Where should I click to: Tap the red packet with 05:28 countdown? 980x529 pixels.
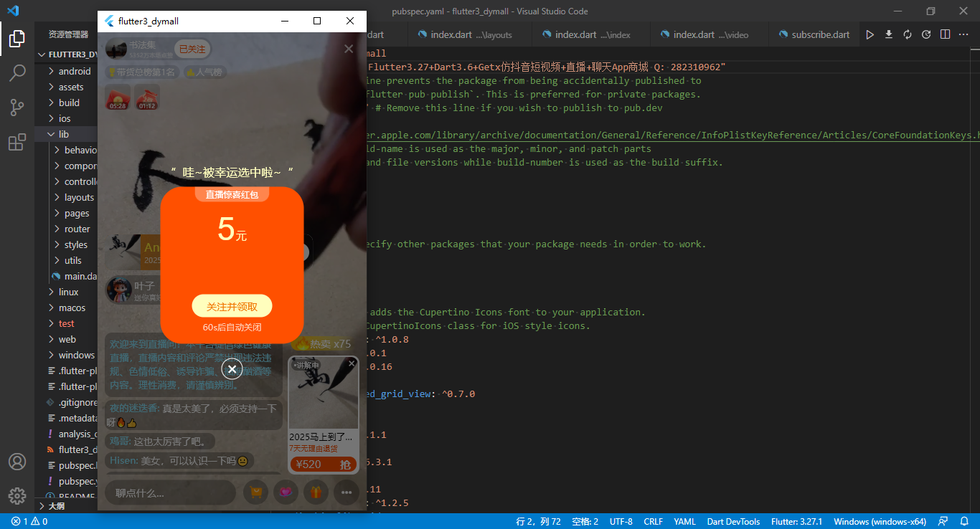pyautogui.click(x=118, y=97)
